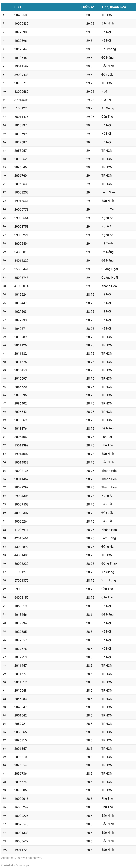Select the Hà Tĩnh cell in row 28
137x868 pixels.
[x=107, y=243]
